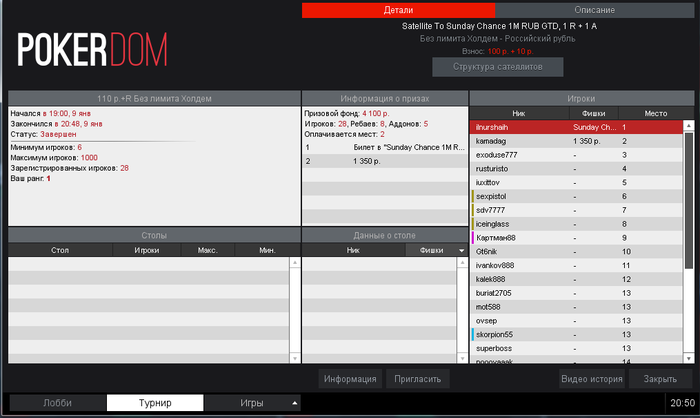Image resolution: width=700 pixels, height=418 pixels.
Task: Select player row sexpistol
Action: 576,196
